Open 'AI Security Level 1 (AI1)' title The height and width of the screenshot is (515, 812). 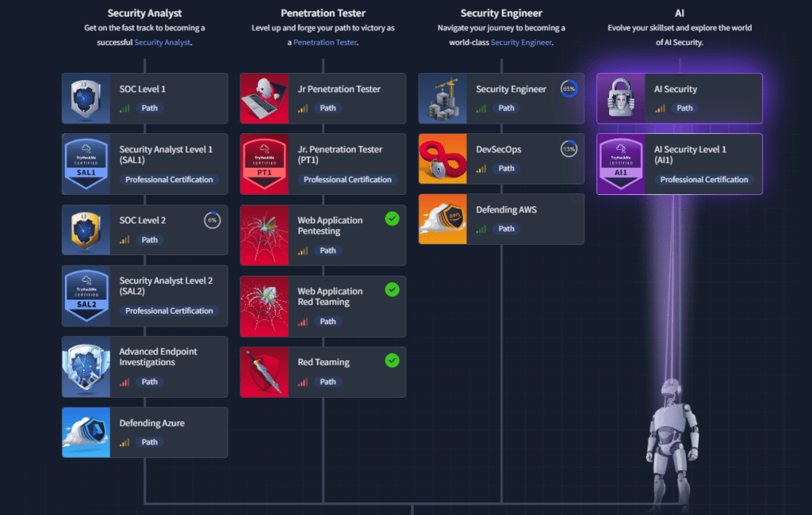[x=690, y=154]
